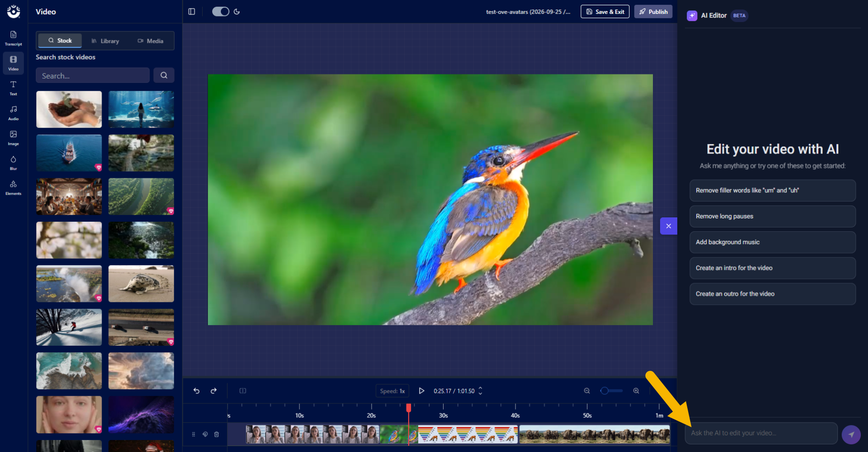
Task: Click the Publish button
Action: coord(653,11)
